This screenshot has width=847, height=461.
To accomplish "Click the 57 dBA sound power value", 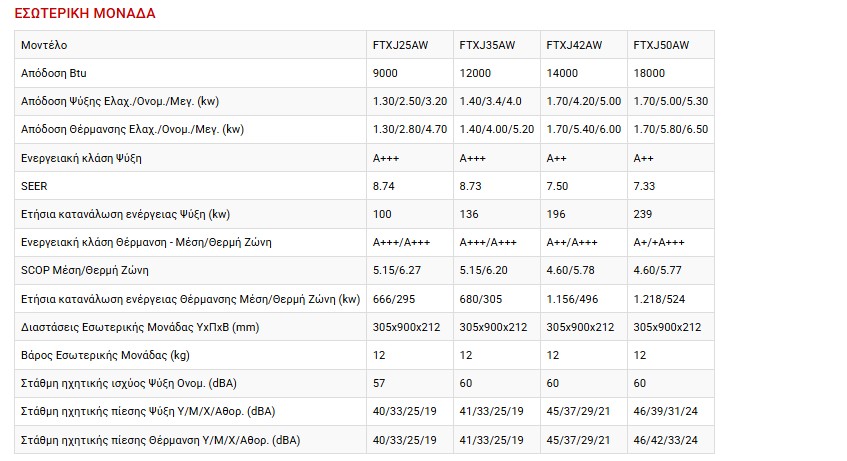I will click(x=379, y=383).
